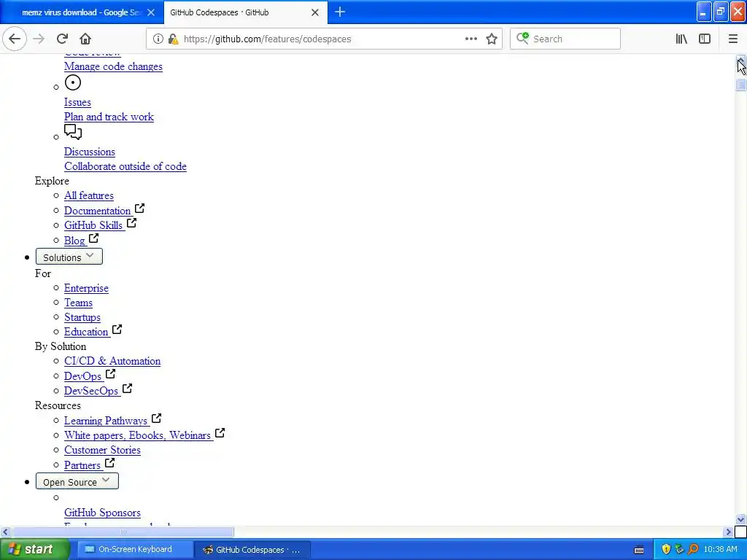The height and width of the screenshot is (560, 747).
Task: Visit the All features link
Action: pyautogui.click(x=89, y=195)
